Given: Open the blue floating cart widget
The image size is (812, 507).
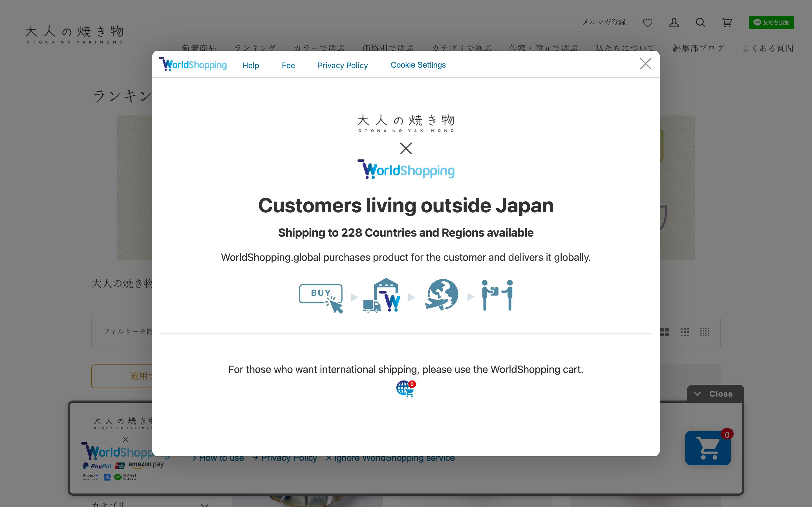Looking at the screenshot, I should [x=708, y=448].
